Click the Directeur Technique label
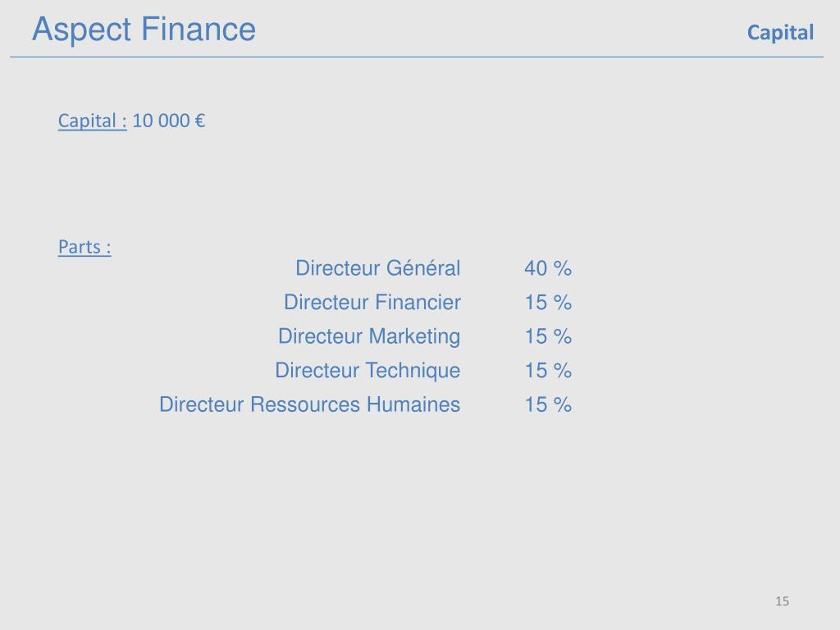The width and height of the screenshot is (840, 630). pos(367,370)
